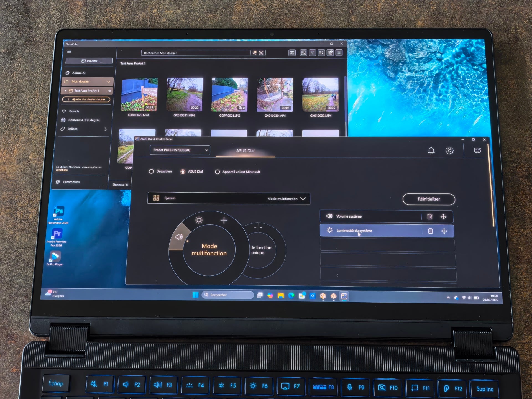Delete the Luminosité du système function
This screenshot has height=399, width=532.
[x=430, y=231]
